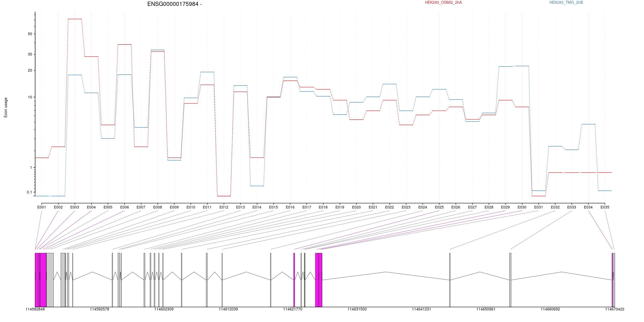Click genomic coordinate 114650961

pos(486,309)
